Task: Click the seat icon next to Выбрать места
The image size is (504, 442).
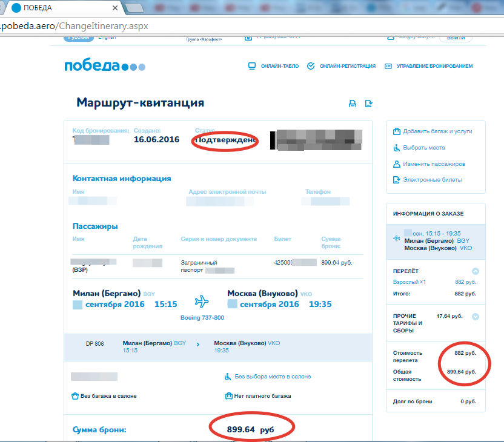Action: point(396,148)
